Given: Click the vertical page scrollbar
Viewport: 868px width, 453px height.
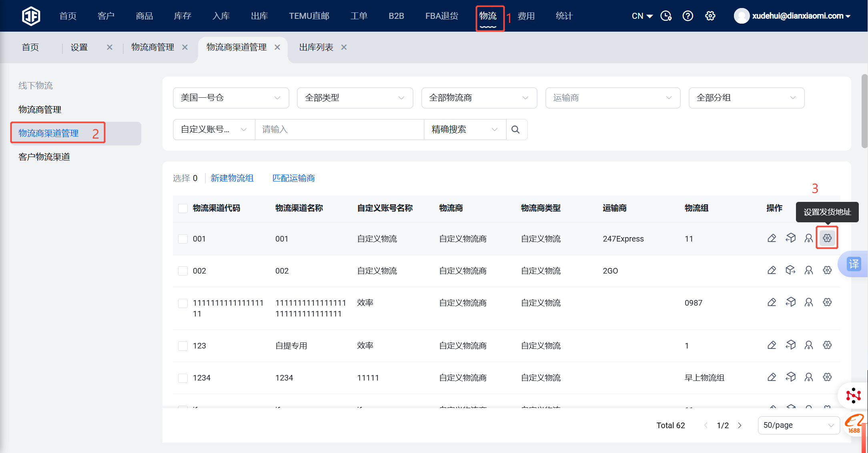Looking at the screenshot, I should pos(864,111).
